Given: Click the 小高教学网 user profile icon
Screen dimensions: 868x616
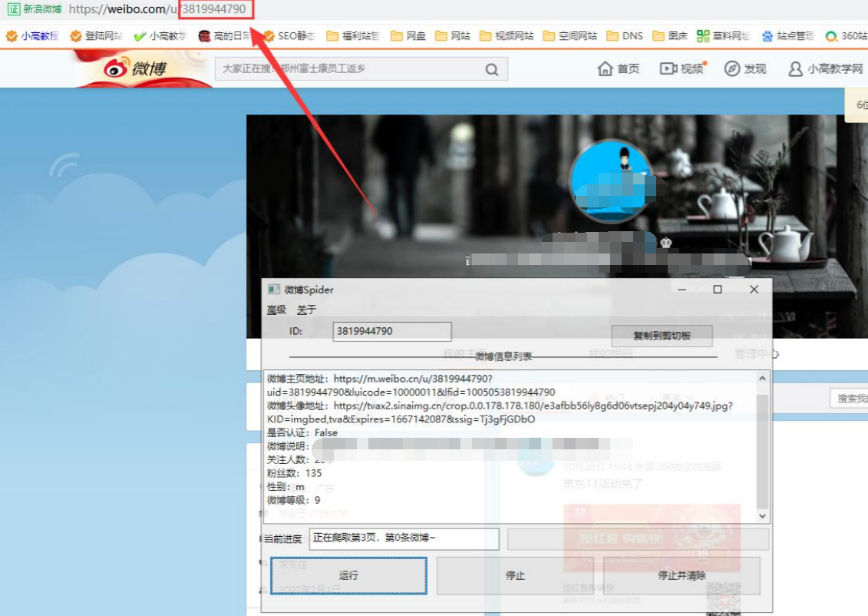Looking at the screenshot, I should pos(796,68).
